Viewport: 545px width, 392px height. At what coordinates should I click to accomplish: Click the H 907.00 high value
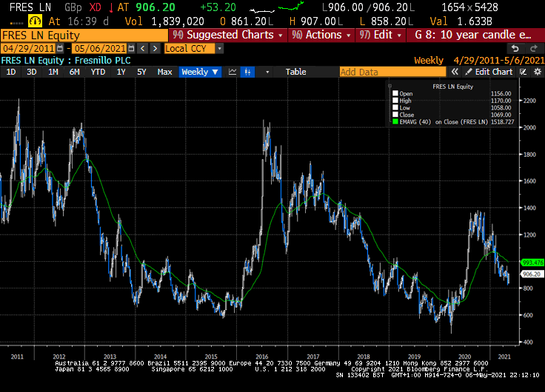(x=315, y=21)
